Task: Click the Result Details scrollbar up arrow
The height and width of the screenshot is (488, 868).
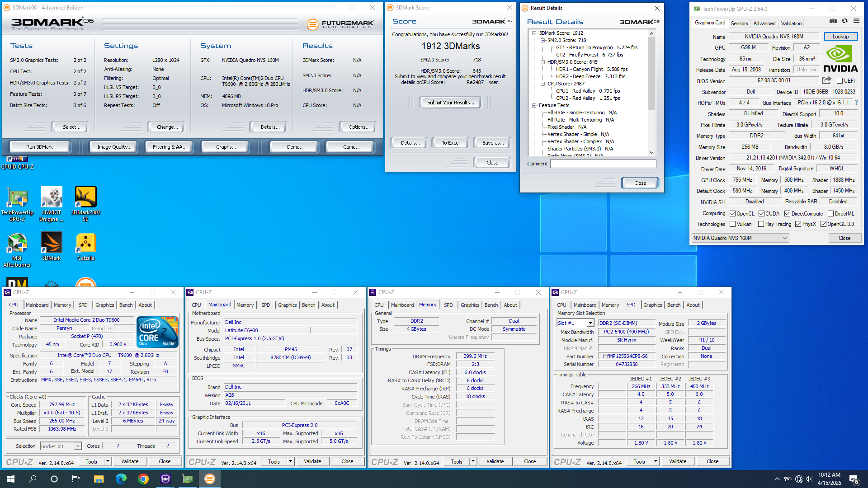Action: click(651, 33)
